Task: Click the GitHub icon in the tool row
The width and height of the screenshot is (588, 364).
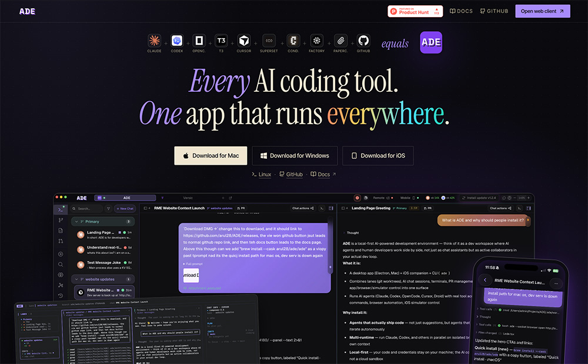Action: click(363, 41)
